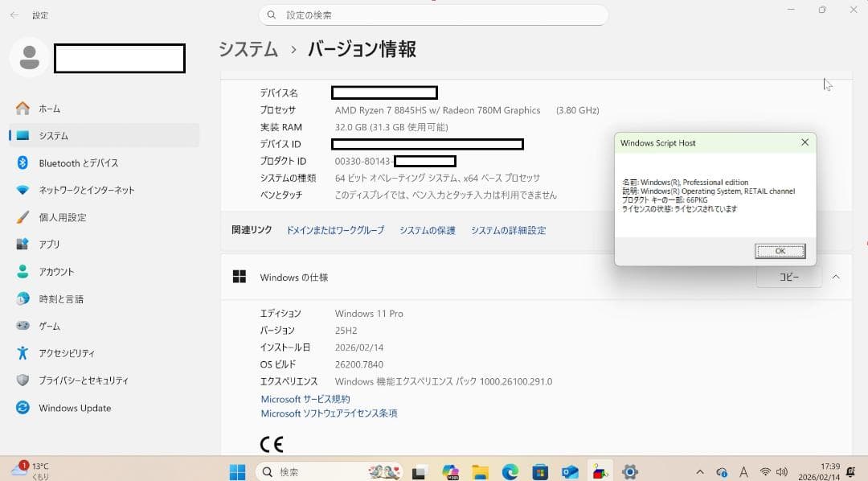Select System in the settings sidebar

click(x=104, y=136)
